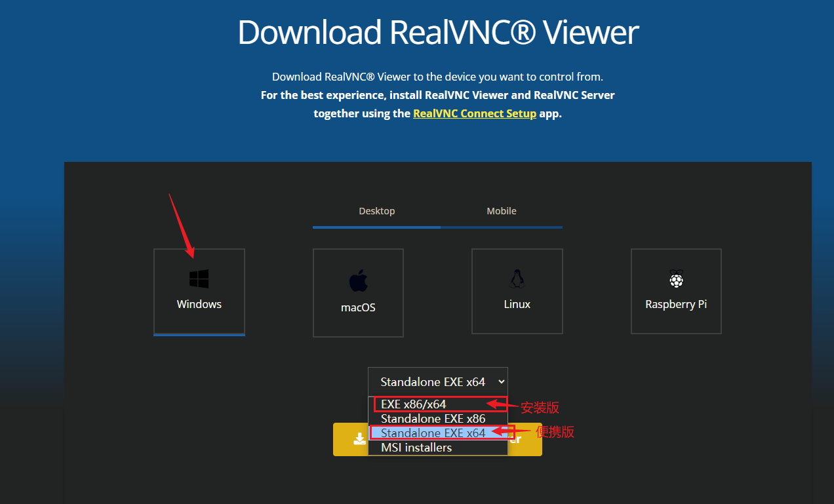Click the Download RealVNC Viewer heading
The height and width of the screenshot is (504, 834).
coord(438,31)
